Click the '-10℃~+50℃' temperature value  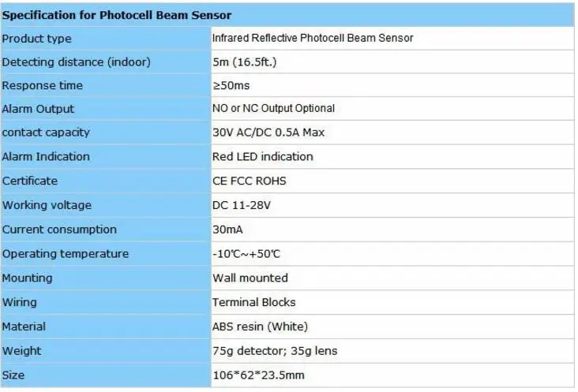pyautogui.click(x=246, y=254)
